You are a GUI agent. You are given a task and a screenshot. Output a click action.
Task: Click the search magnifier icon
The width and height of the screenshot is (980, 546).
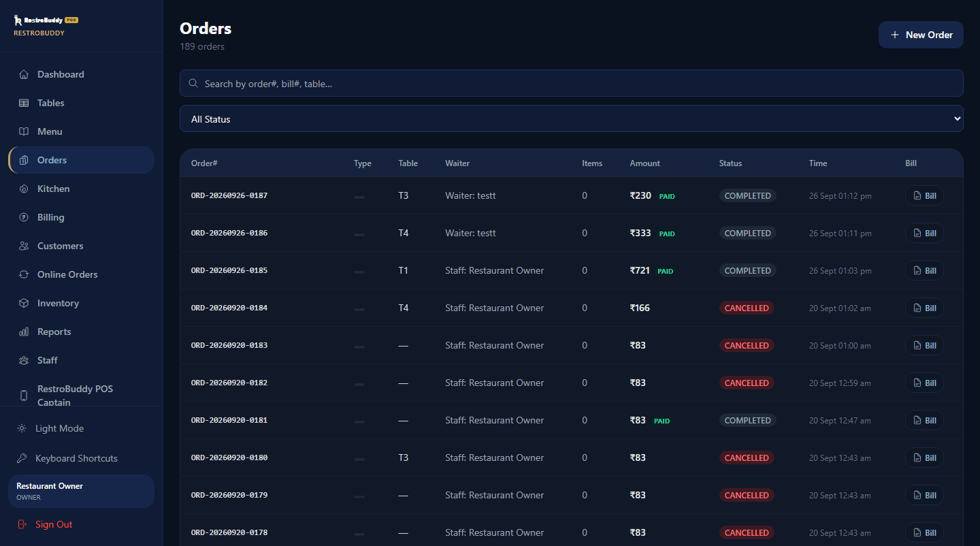click(x=193, y=83)
